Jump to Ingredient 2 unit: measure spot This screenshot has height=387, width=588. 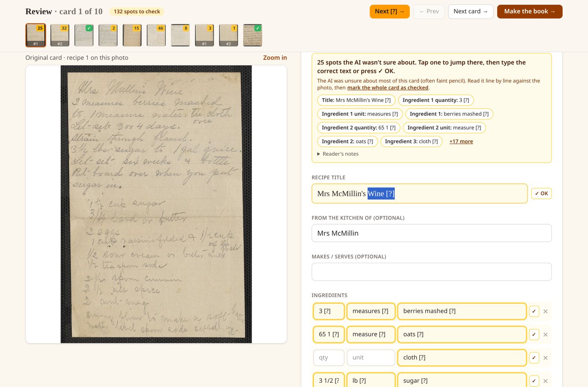[x=444, y=128]
